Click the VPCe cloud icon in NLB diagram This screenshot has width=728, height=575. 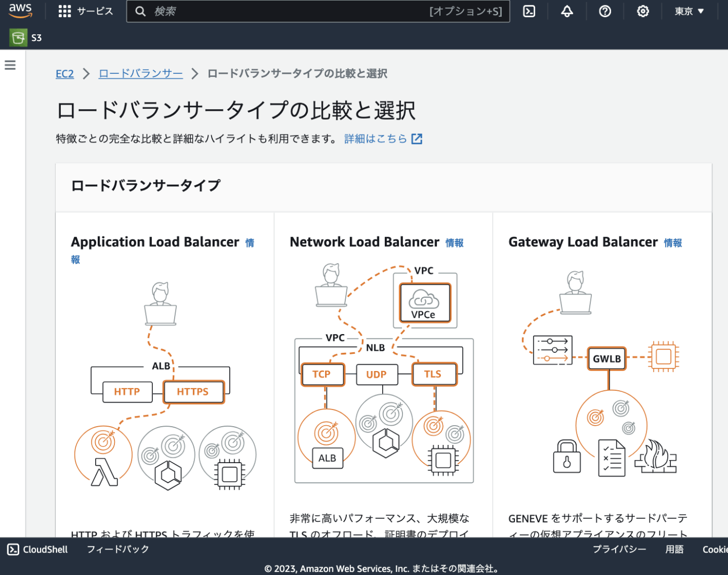click(424, 303)
